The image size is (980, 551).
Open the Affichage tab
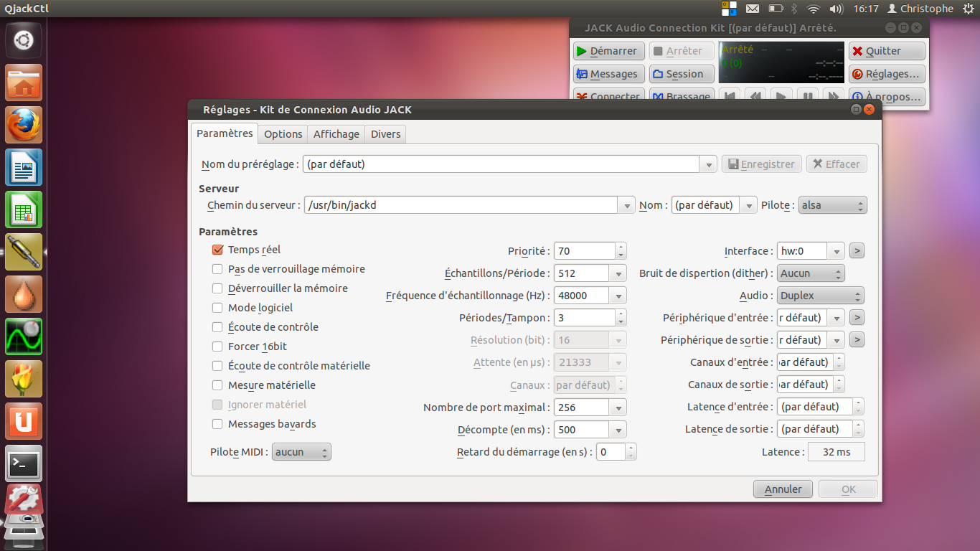coord(336,133)
